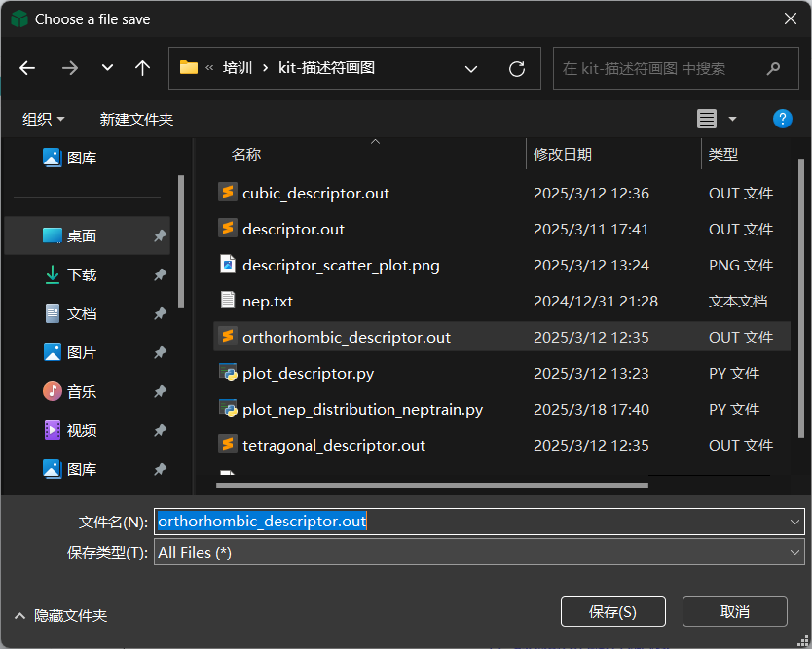Click the pin icon beside 视频
Viewport: 812px width, 649px height.
click(x=160, y=430)
